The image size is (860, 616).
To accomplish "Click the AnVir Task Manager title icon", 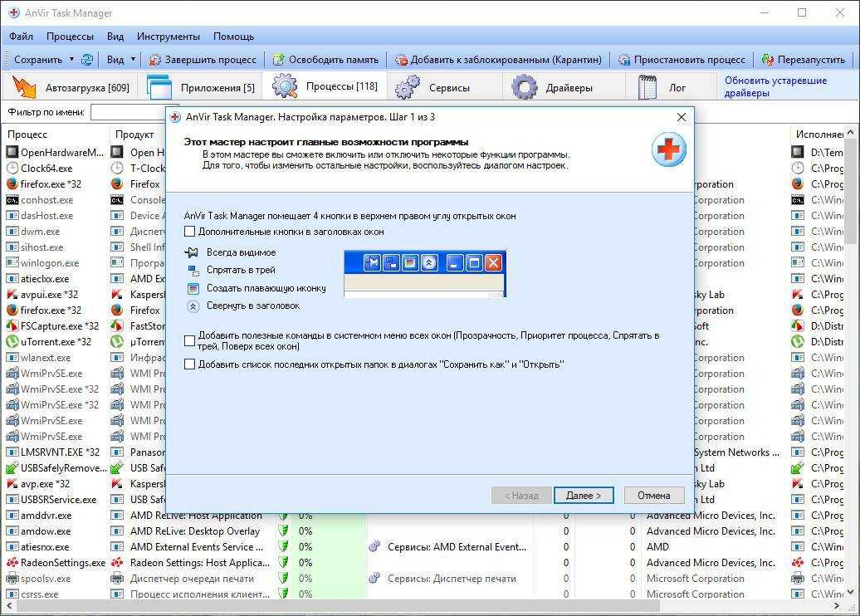I will coord(13,12).
